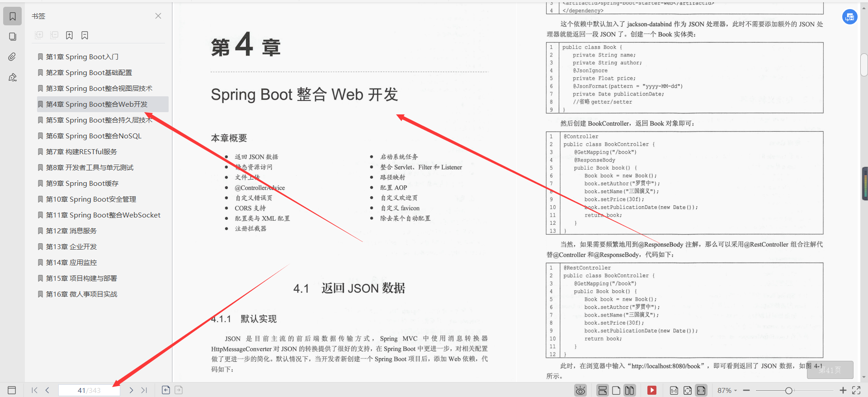Image resolution: width=868 pixels, height=397 pixels.
Task: Click the 4.1.1 默认实现 subheading
Action: [x=244, y=319]
